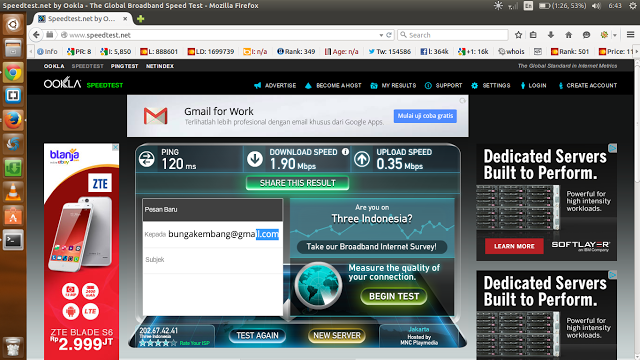Open the downloads arrow icon
This screenshot has width=640, height=360.
coord(551,35)
